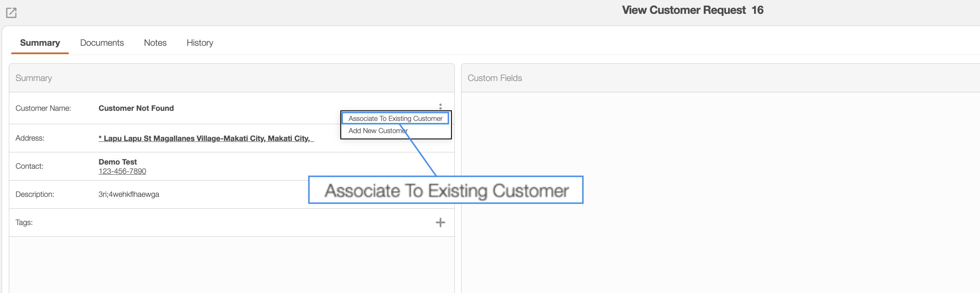Click the Customer Name label
The height and width of the screenshot is (293, 980).
[x=43, y=108]
